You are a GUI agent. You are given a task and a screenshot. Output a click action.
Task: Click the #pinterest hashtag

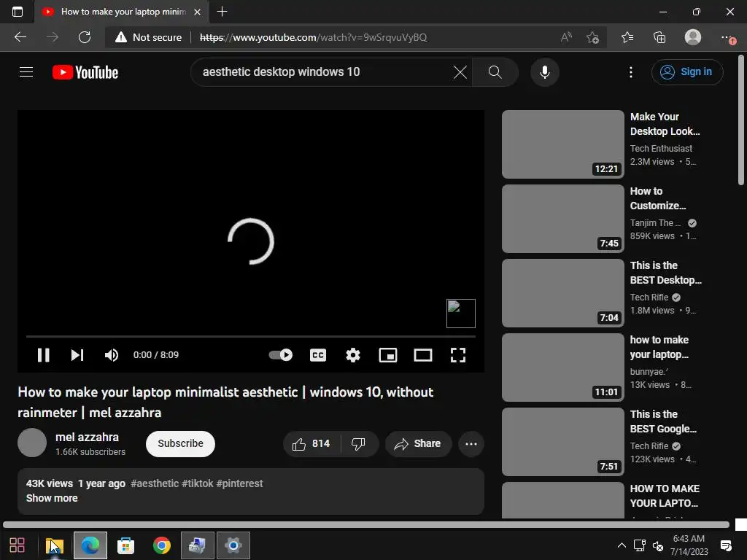coord(239,483)
